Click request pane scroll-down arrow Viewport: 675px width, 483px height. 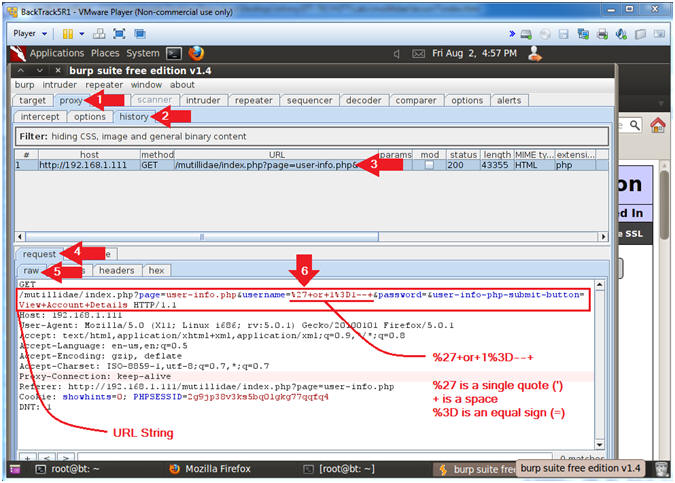point(599,445)
